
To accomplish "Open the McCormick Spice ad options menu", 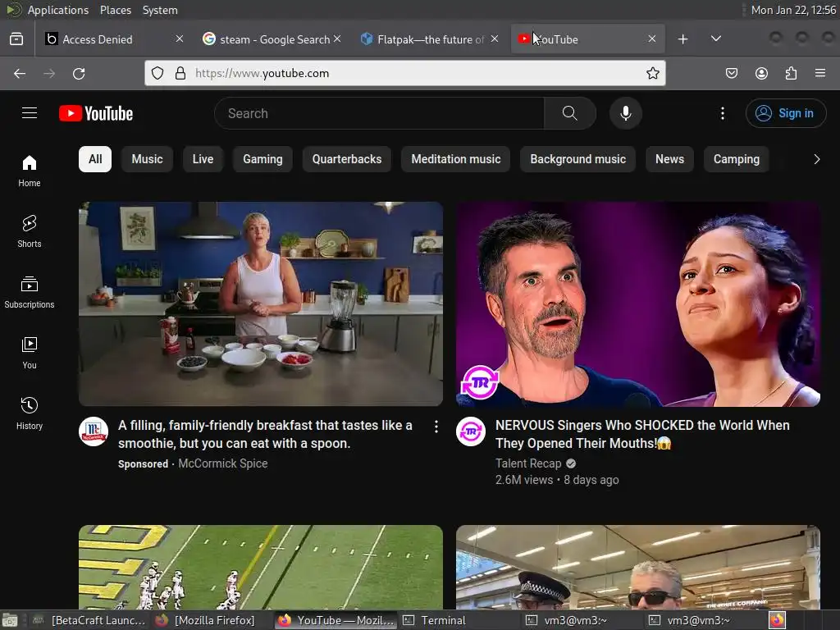I will tap(436, 427).
